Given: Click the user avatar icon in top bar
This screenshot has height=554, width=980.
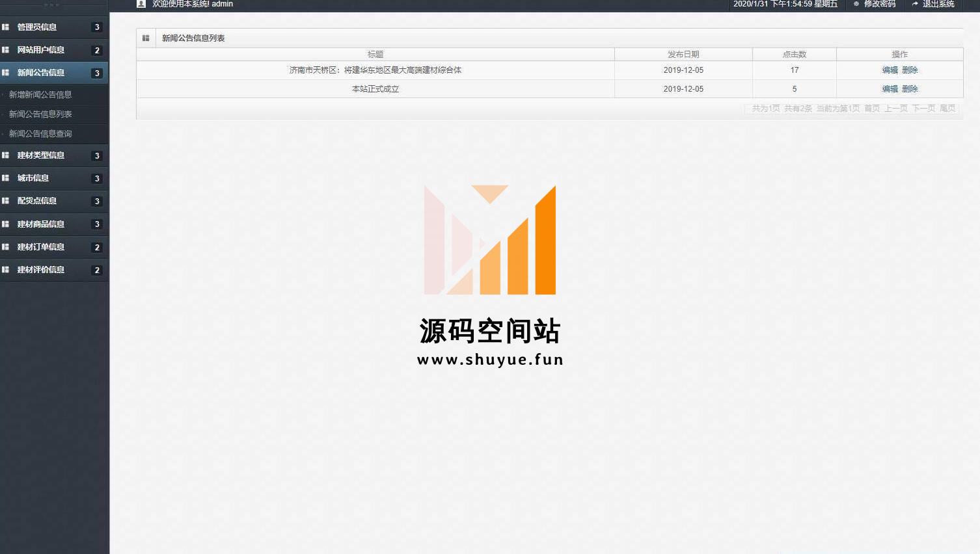Looking at the screenshot, I should 141,4.
